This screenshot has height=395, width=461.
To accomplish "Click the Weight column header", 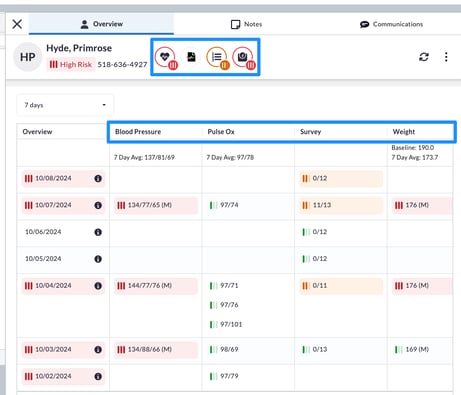I will pyautogui.click(x=404, y=132).
